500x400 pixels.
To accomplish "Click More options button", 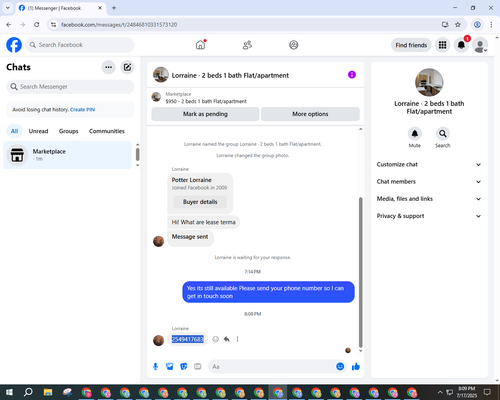I will [x=310, y=114].
